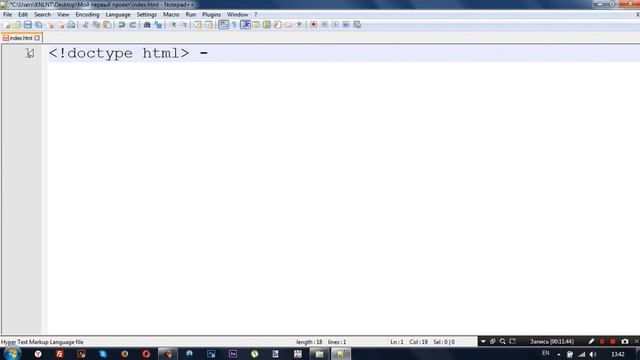This screenshot has width=640, height=360.
Task: Click the line 1 number margin
Action: click(x=29, y=53)
